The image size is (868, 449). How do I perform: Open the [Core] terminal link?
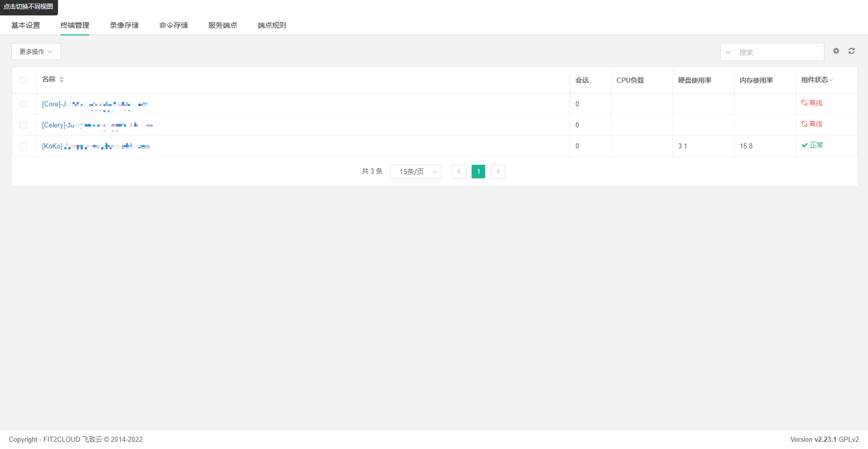(95, 104)
